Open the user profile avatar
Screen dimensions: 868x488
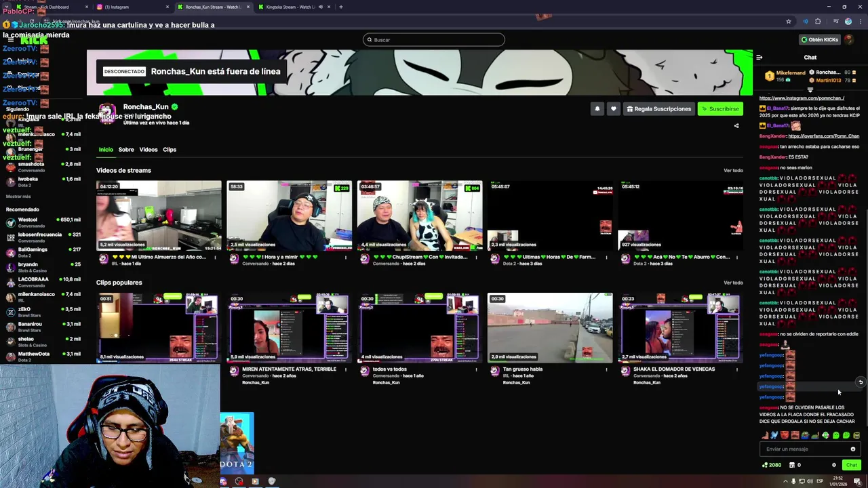[x=849, y=39]
